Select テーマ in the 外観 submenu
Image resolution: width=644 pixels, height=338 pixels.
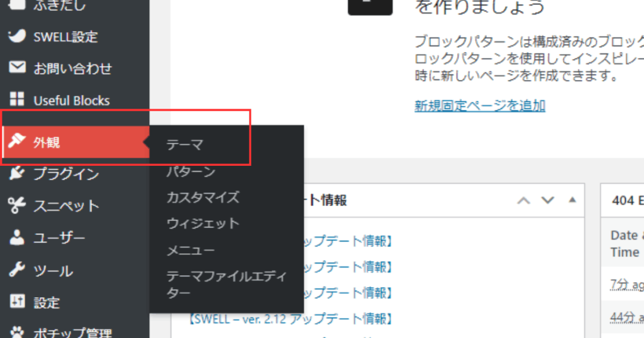185,144
